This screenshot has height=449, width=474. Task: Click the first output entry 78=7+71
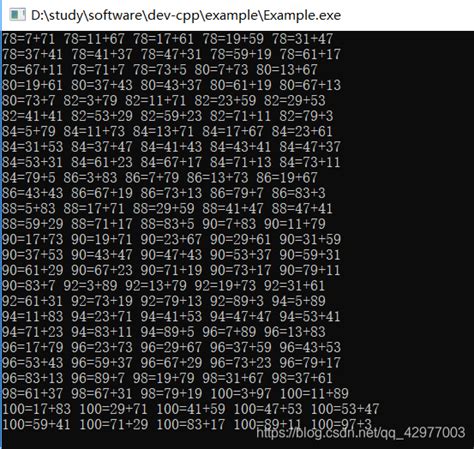tap(29, 39)
